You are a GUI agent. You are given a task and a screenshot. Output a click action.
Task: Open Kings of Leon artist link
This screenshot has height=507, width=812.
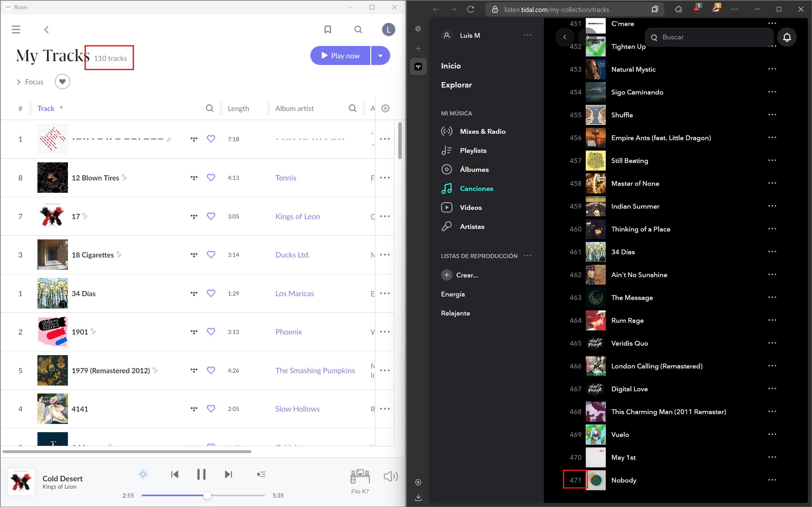298,216
